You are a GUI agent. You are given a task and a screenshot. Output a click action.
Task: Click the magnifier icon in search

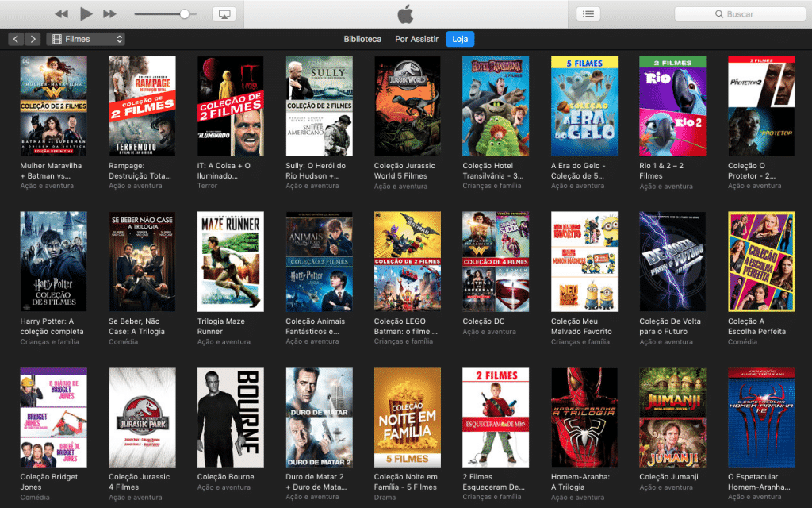720,14
